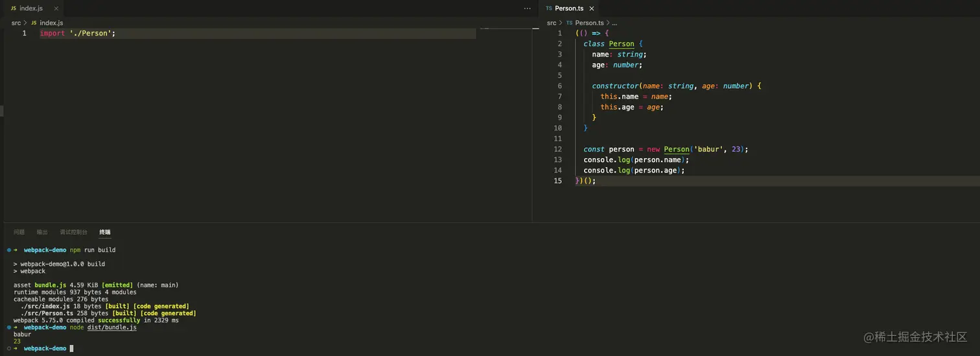Click the 'npm run build' command in terminal

[93, 250]
